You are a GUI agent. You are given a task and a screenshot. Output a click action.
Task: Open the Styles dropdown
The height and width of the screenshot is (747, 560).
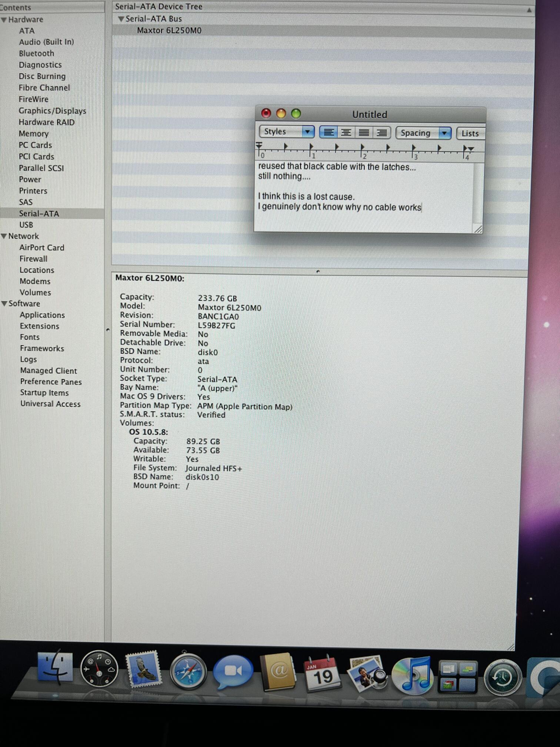tap(287, 132)
